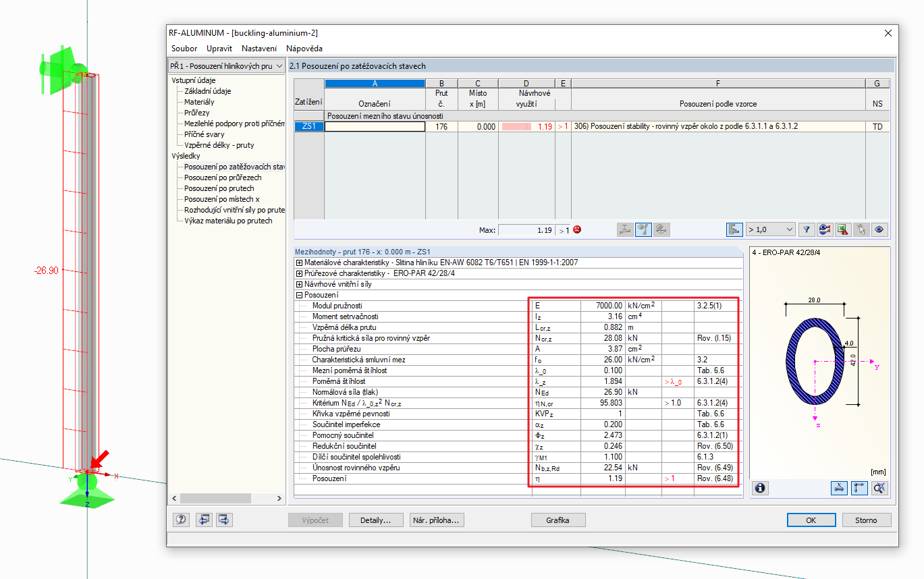Expand Materiálové charakteristiky section
This screenshot has width=924, height=579.
point(299,263)
